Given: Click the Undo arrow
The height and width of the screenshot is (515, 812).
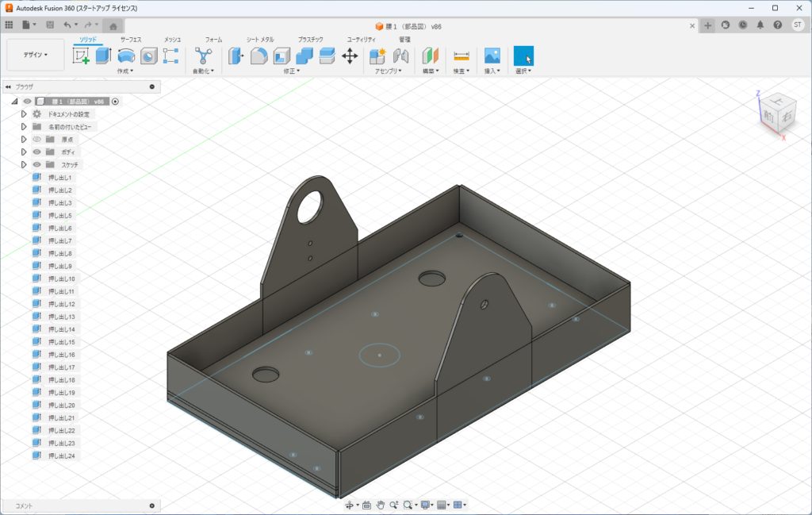Looking at the screenshot, I should pos(67,25).
